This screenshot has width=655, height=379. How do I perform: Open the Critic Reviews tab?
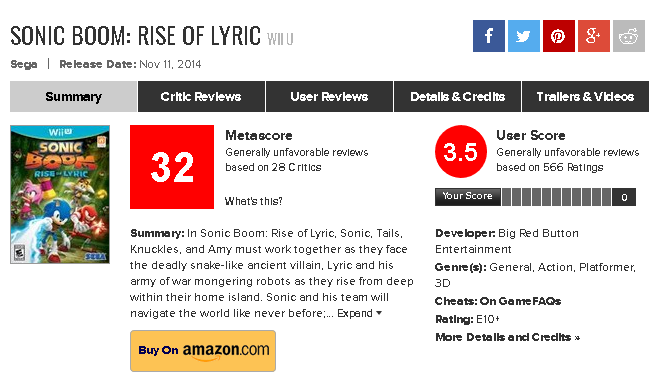pyautogui.click(x=201, y=97)
